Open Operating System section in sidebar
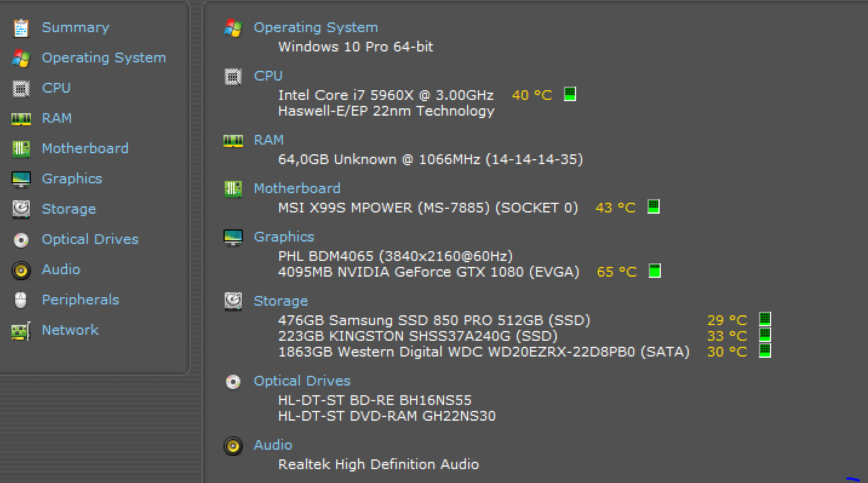The height and width of the screenshot is (483, 868). [x=104, y=57]
